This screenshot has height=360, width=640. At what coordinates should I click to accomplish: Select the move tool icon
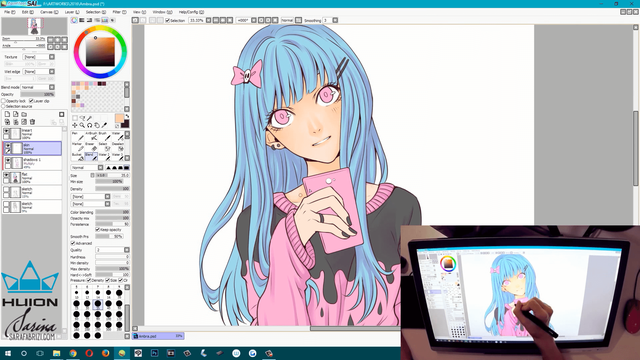tap(75, 125)
